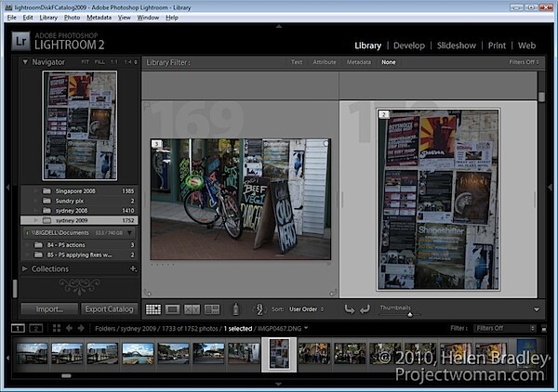Select sydney 2008 folder
Screen dimensions: 558x392
pos(80,210)
